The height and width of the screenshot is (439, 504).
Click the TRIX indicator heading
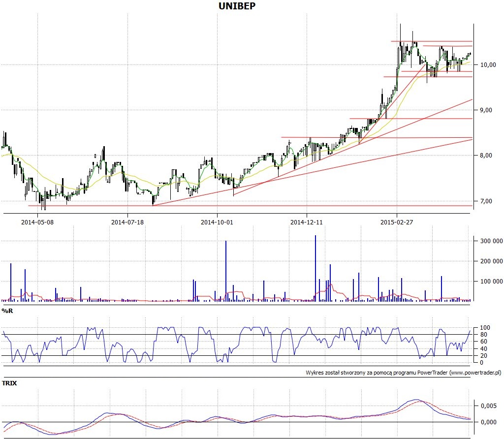coord(9,383)
